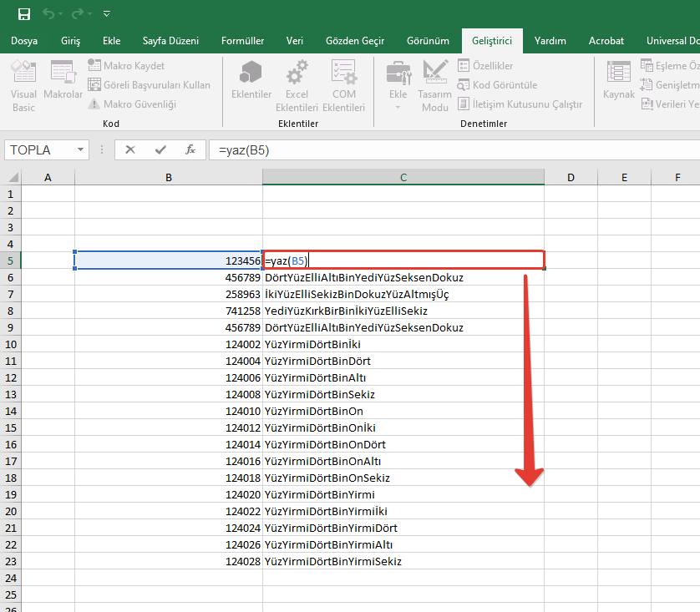Cancel formula entry with the X icon
This screenshot has height=612, width=700.
tap(130, 150)
